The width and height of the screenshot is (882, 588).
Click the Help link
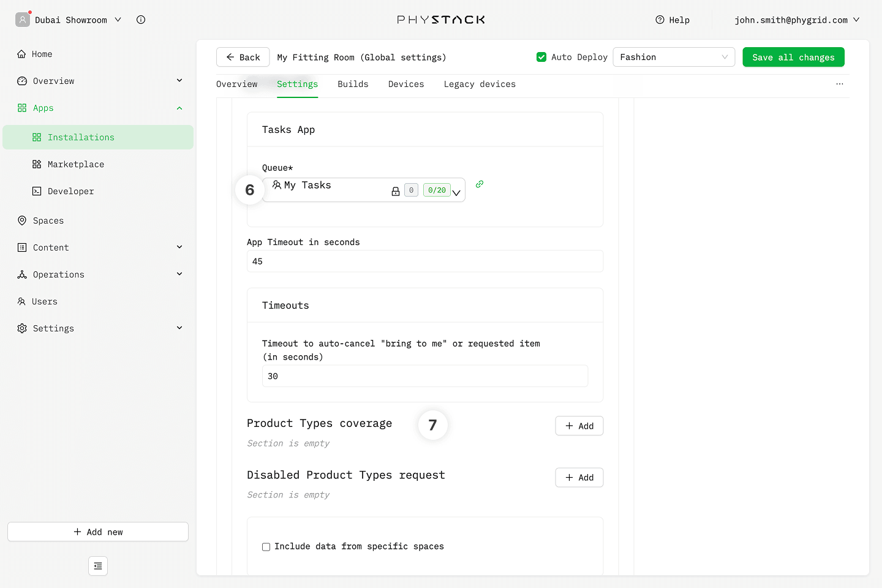[x=673, y=20]
